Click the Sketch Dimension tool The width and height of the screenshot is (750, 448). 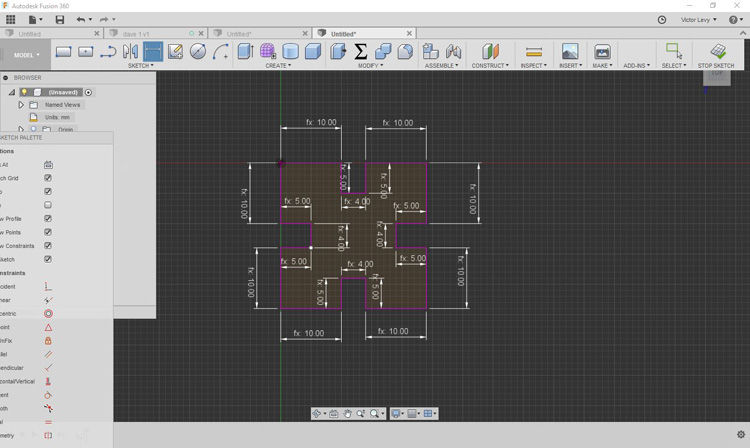[x=153, y=52]
